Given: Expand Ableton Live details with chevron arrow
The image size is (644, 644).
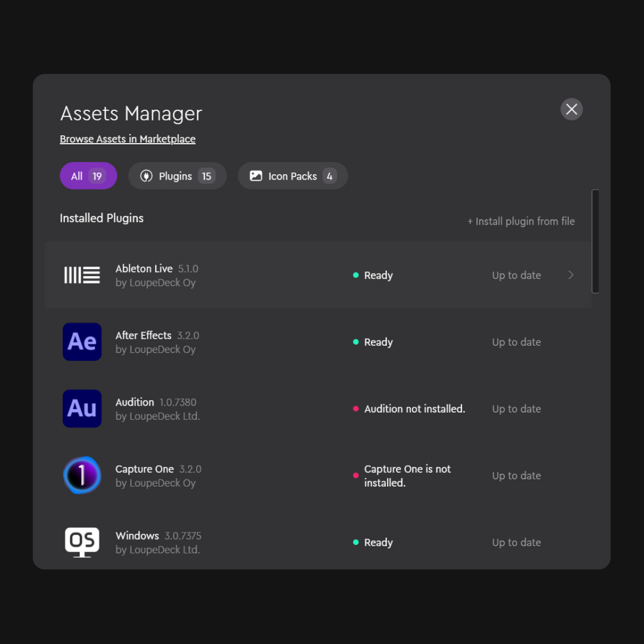Looking at the screenshot, I should [571, 275].
